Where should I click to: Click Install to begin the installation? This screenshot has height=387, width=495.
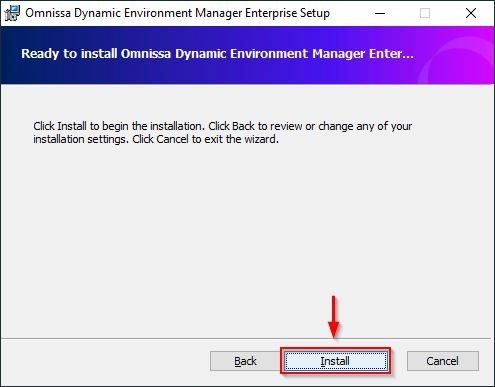tap(336, 361)
